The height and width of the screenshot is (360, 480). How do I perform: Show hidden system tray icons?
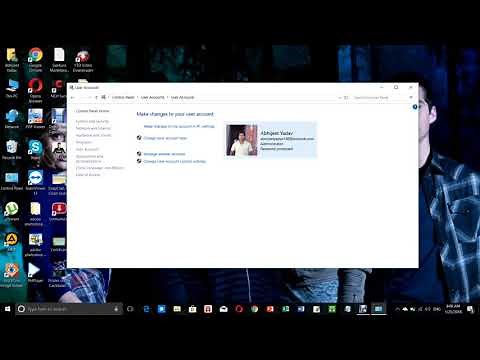click(397, 309)
